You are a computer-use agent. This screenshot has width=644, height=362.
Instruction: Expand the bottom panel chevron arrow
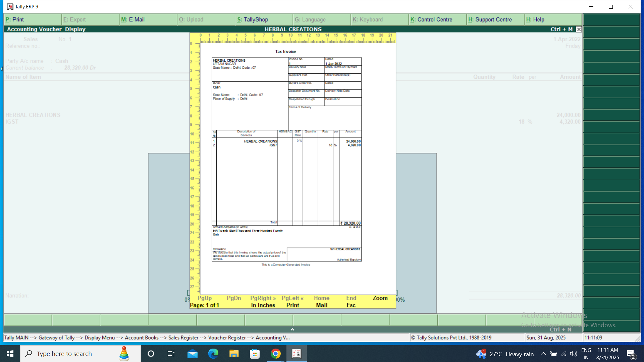click(292, 329)
